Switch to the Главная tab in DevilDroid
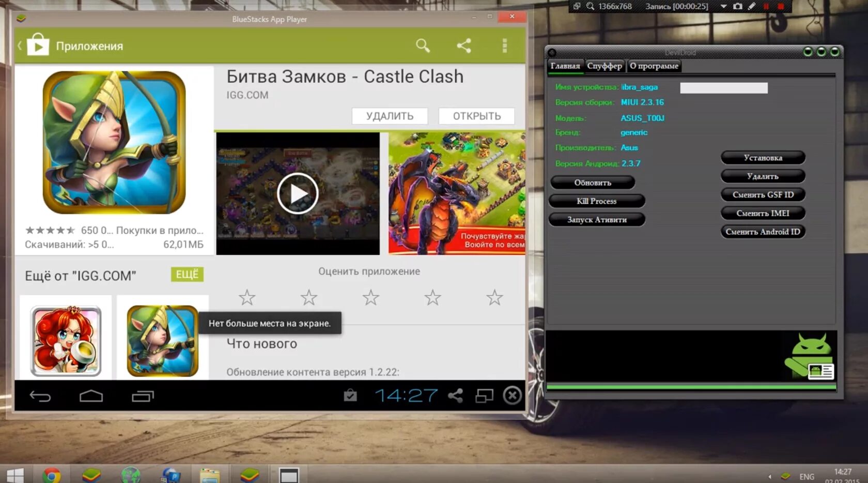Screen dimensions: 868x483 [x=565, y=66]
